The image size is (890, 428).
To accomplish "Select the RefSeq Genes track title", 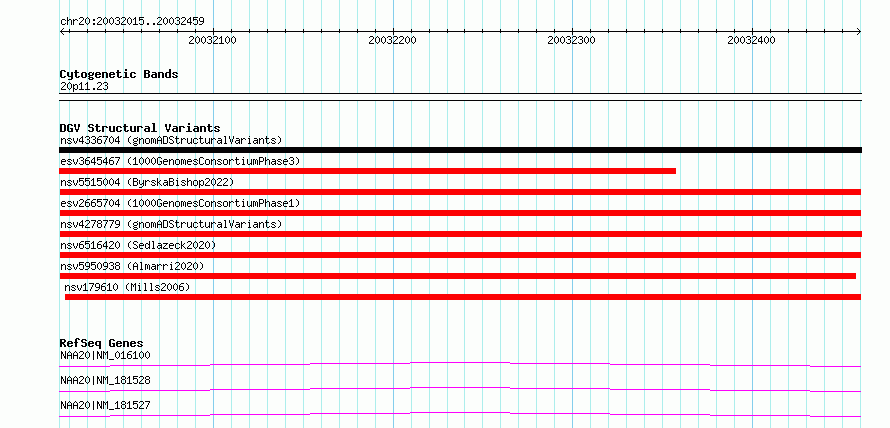I will click(101, 343).
